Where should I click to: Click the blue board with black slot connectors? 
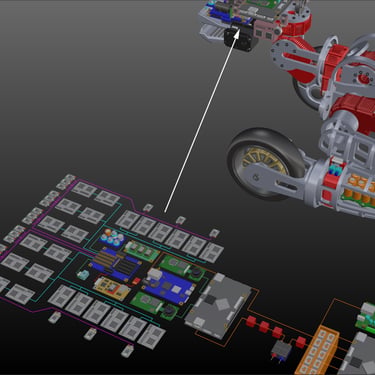pos(114,264)
